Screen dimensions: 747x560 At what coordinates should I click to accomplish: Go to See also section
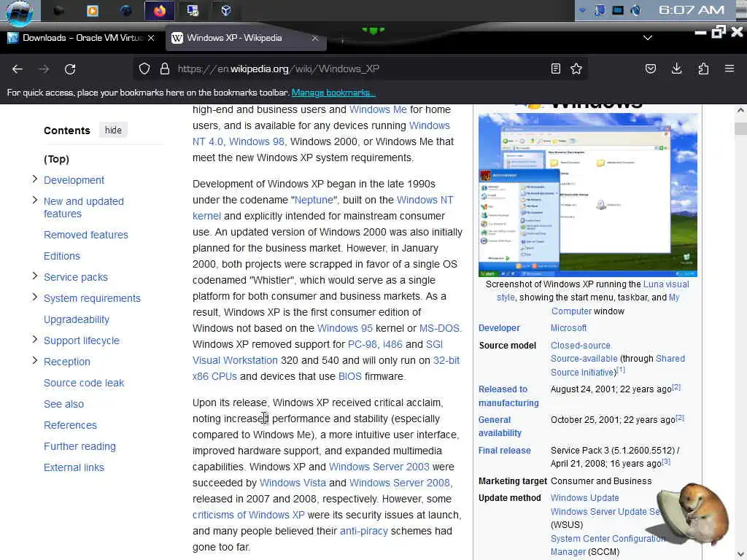pos(64,404)
